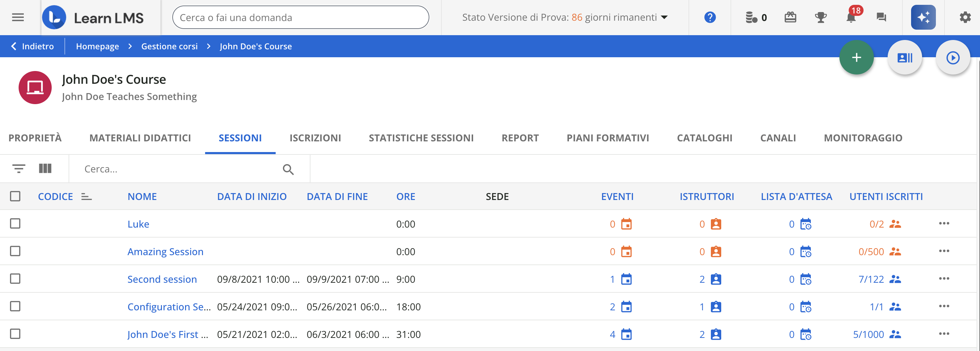Click the session search Cerca field
This screenshot has width=980, height=351.
[x=179, y=169]
